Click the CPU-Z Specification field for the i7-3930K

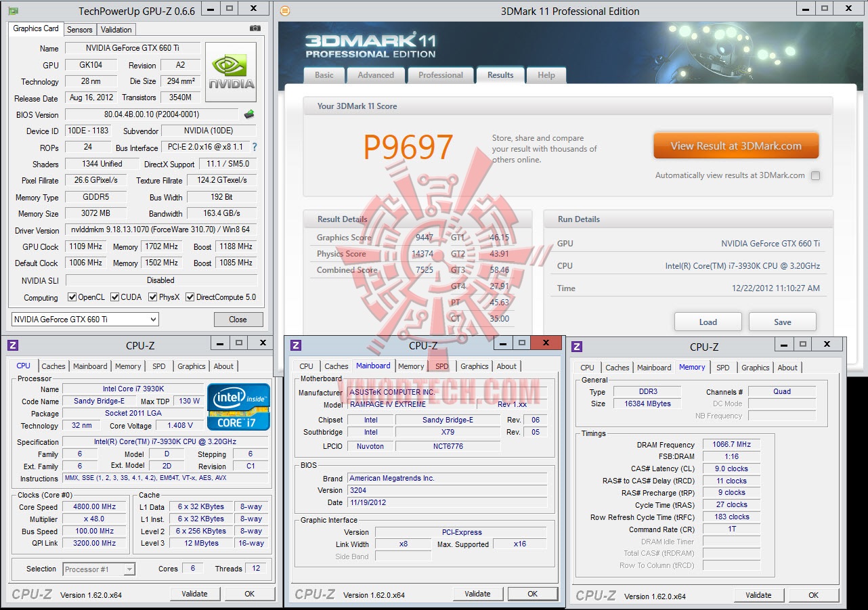pyautogui.click(x=165, y=441)
